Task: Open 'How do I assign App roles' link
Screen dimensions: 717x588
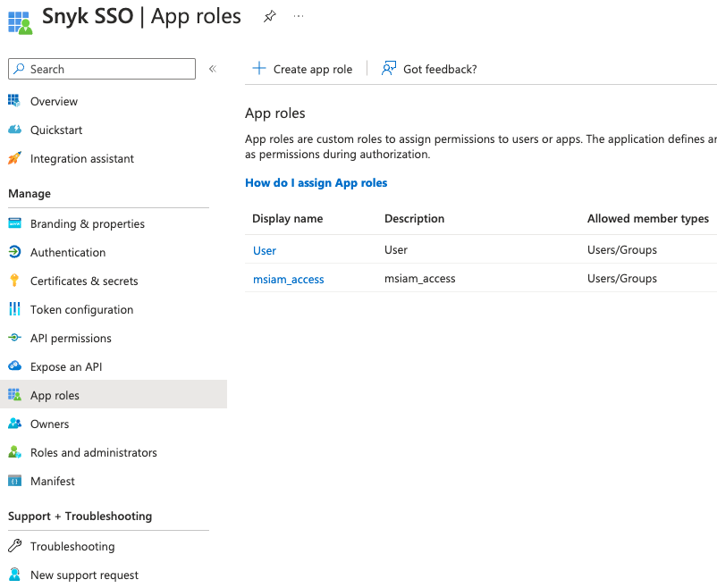Action: (316, 183)
